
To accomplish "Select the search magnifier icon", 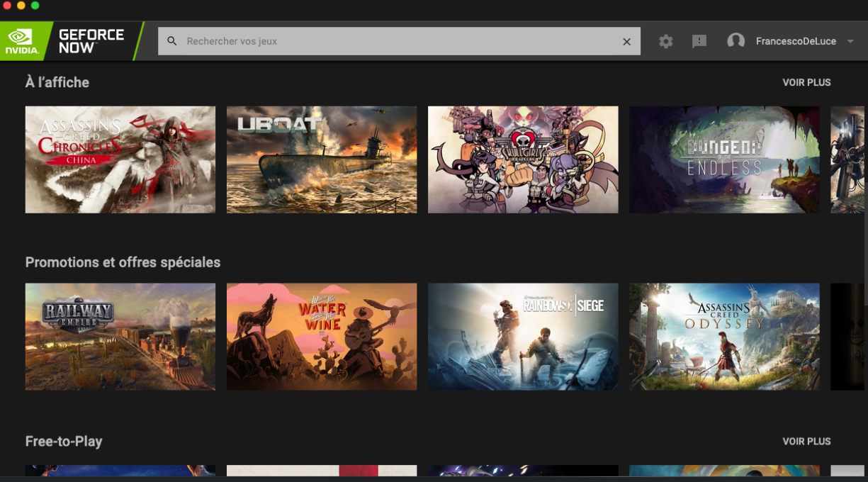I will [172, 41].
